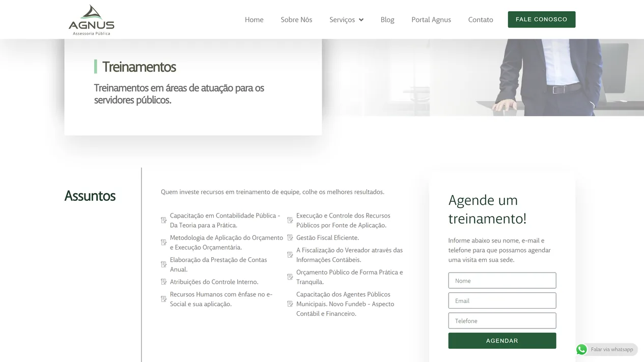Image resolution: width=644 pixels, height=362 pixels.
Task: Click the icon beside Recursos Humanos com ênfase
Action: [x=164, y=299]
